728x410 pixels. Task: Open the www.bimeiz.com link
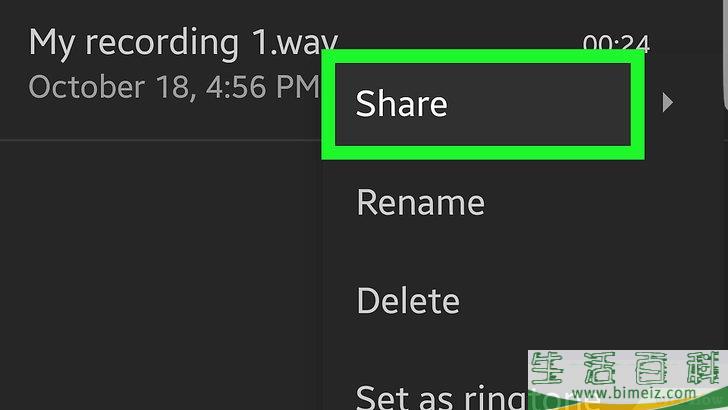(634, 393)
